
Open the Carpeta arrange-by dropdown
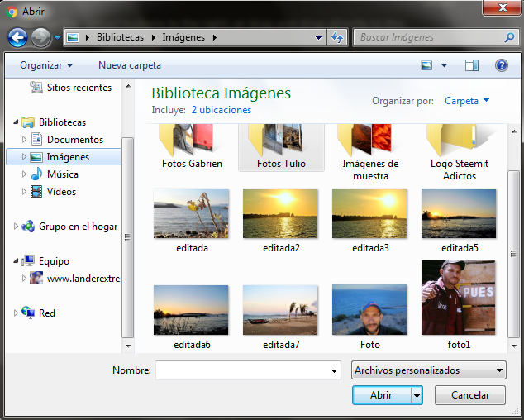tap(467, 101)
